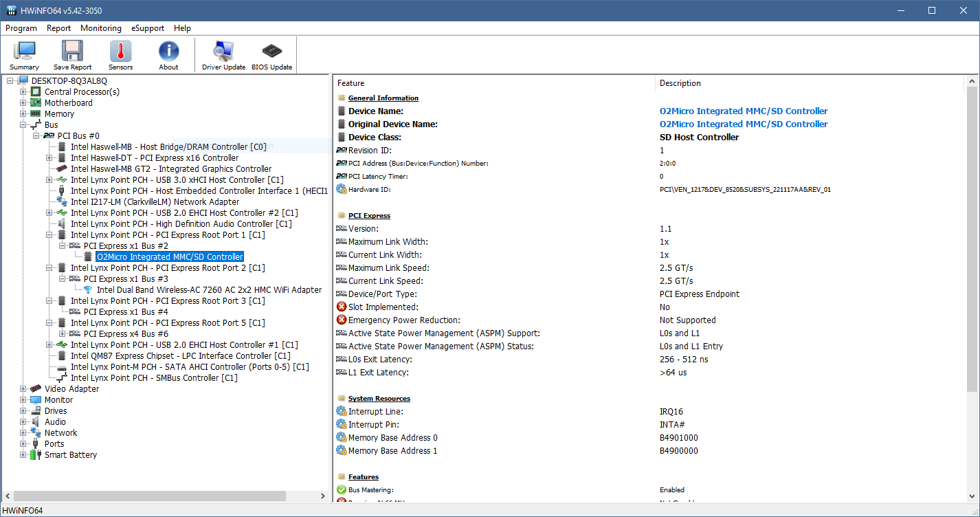The image size is (980, 517).
Task: Select USB 3.0 xHCI Host Controller entry
Action: [177, 180]
